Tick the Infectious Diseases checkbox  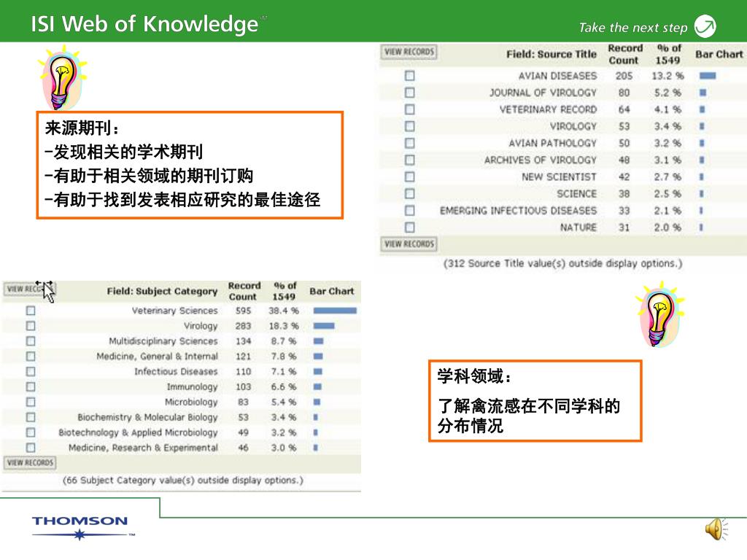[31, 371]
